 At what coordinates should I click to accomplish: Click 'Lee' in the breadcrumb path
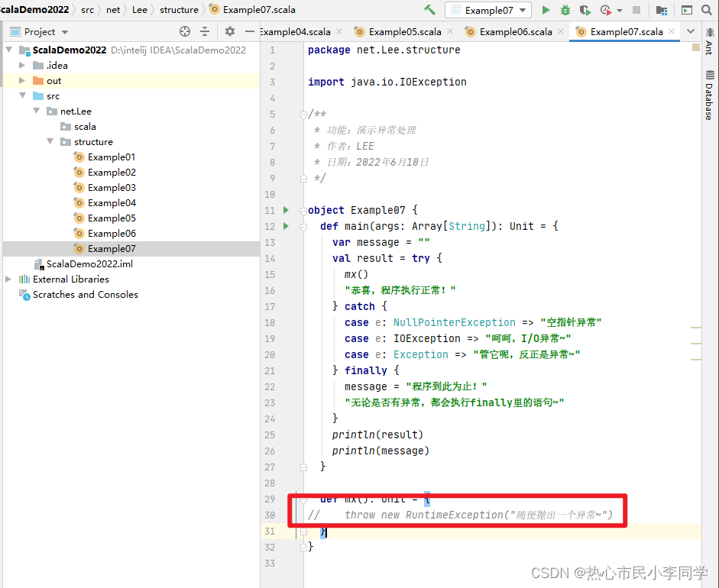pos(139,10)
